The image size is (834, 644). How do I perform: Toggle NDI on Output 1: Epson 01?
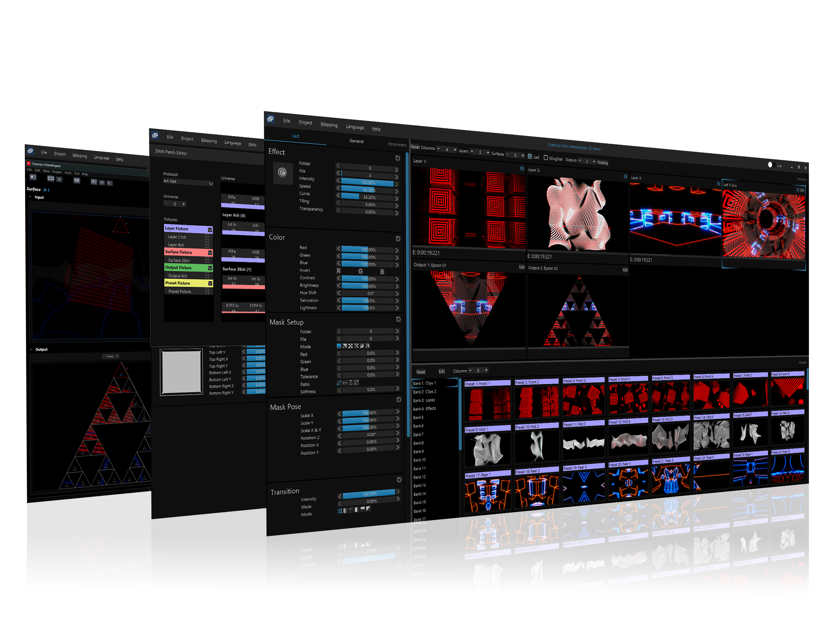522,267
